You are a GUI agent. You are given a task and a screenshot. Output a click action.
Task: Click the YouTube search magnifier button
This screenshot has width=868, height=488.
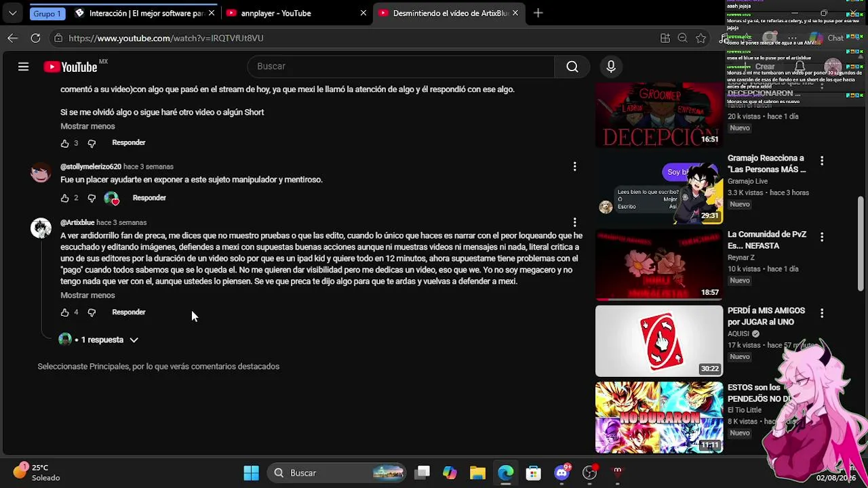pyautogui.click(x=572, y=66)
